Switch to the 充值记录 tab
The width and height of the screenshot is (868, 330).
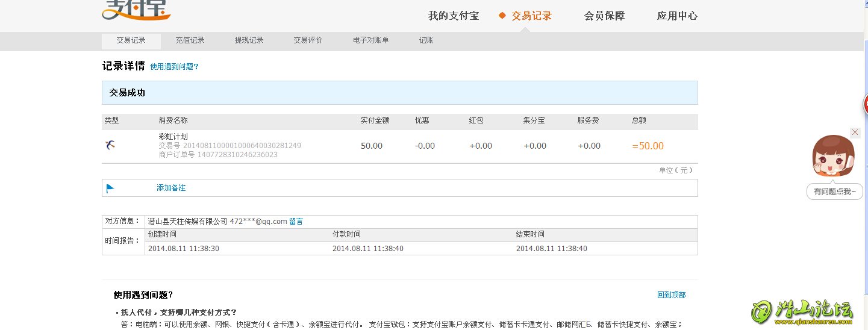190,40
